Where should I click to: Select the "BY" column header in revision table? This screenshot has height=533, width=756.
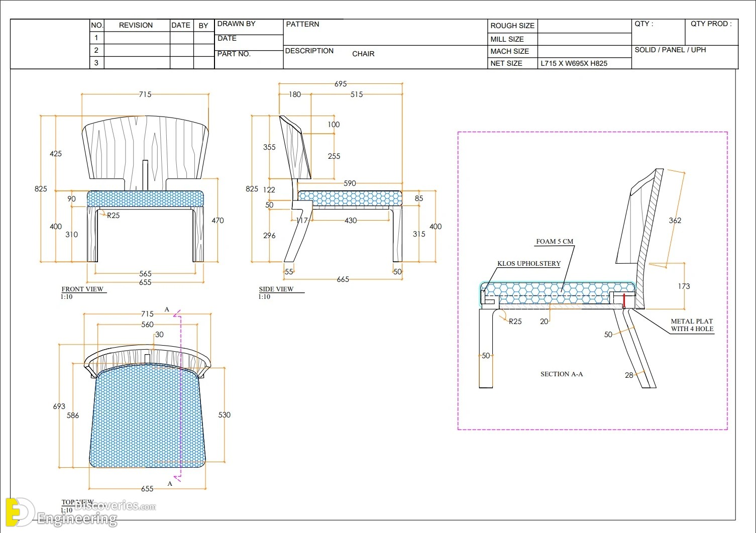203,26
